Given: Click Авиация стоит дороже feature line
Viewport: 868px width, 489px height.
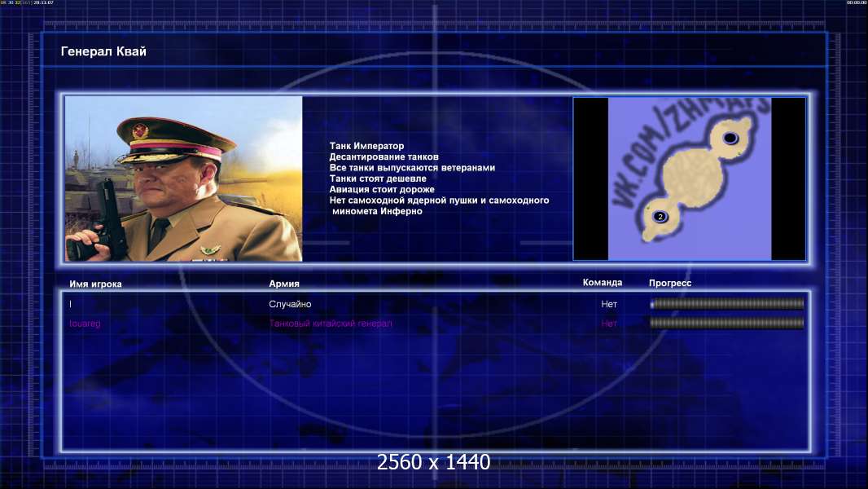Looking at the screenshot, I should [x=382, y=189].
